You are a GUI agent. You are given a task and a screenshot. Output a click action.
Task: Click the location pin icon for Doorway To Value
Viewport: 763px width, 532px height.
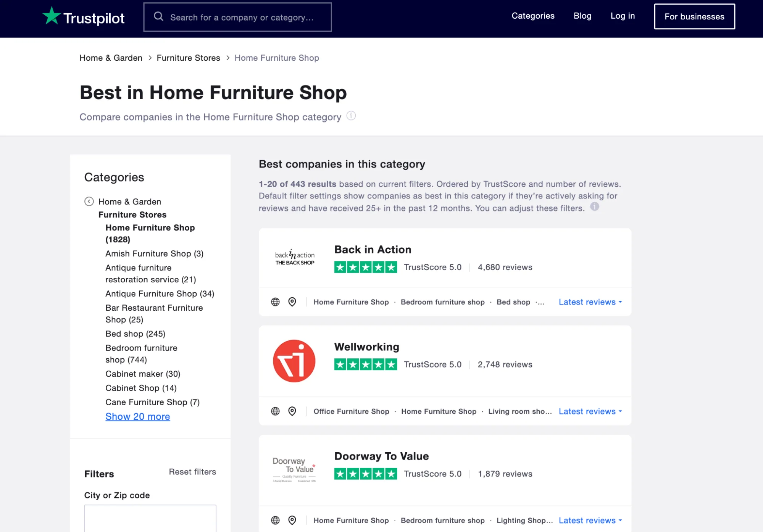point(292,520)
